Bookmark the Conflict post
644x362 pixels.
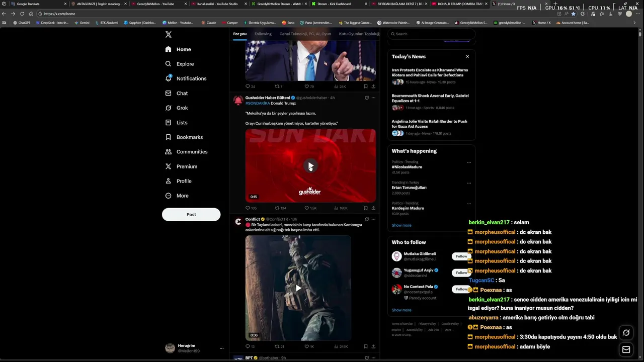(x=366, y=346)
